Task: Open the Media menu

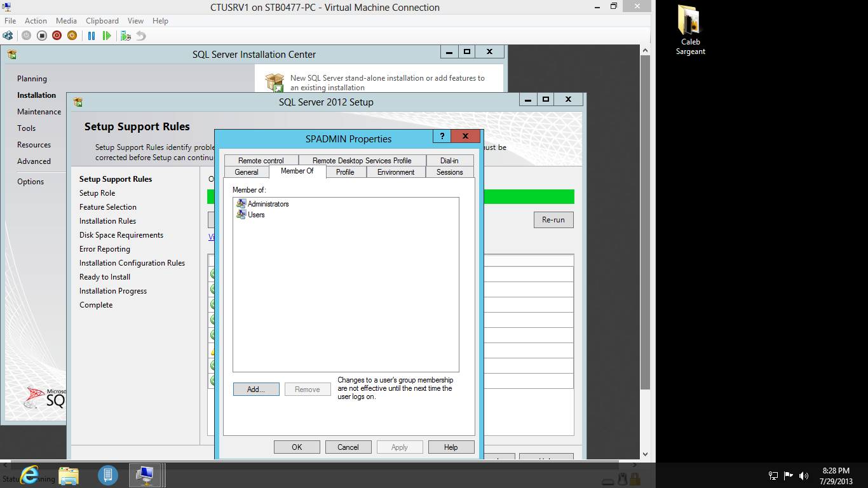Action: coord(66,21)
